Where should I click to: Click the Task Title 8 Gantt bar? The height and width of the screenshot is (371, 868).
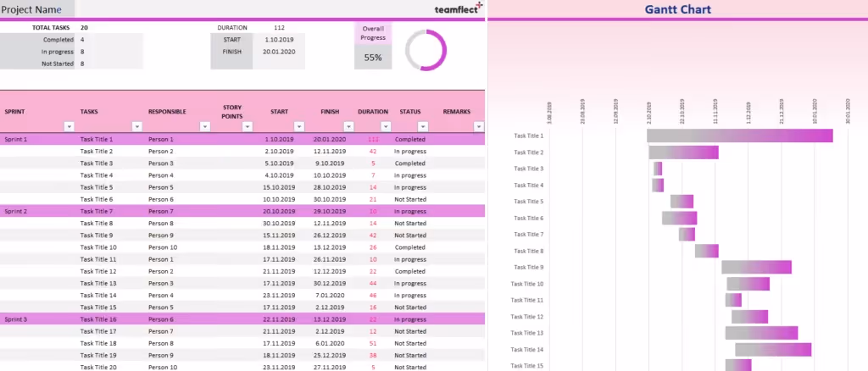point(707,251)
